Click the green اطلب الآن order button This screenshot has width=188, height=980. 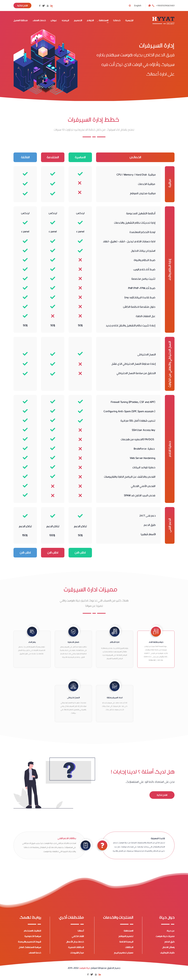click(80, 552)
